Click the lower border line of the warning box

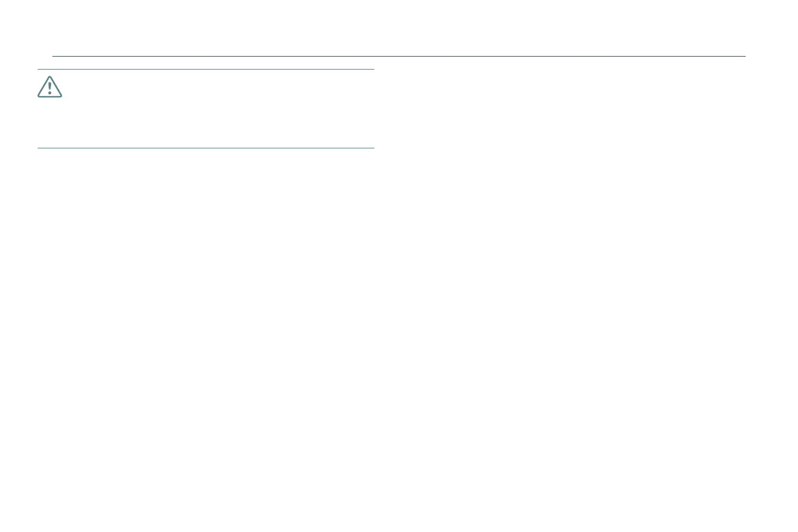click(206, 148)
